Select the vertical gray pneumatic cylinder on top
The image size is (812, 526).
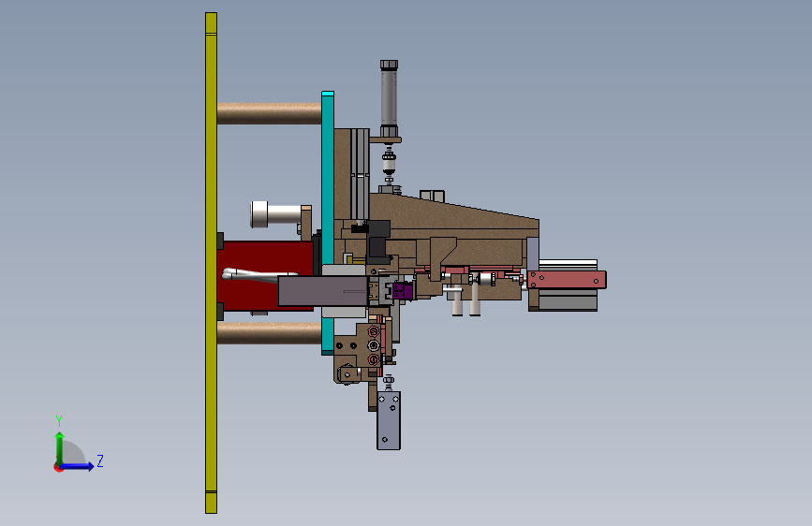point(389,98)
